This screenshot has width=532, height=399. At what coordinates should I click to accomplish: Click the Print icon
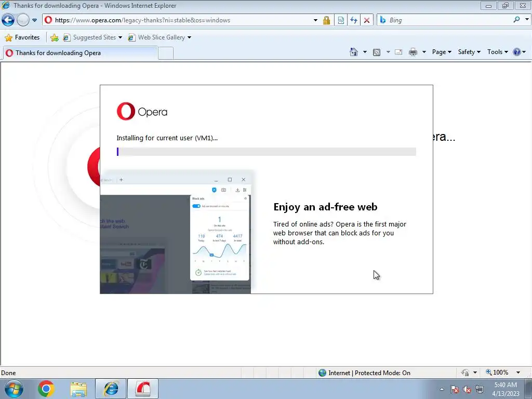click(x=413, y=52)
